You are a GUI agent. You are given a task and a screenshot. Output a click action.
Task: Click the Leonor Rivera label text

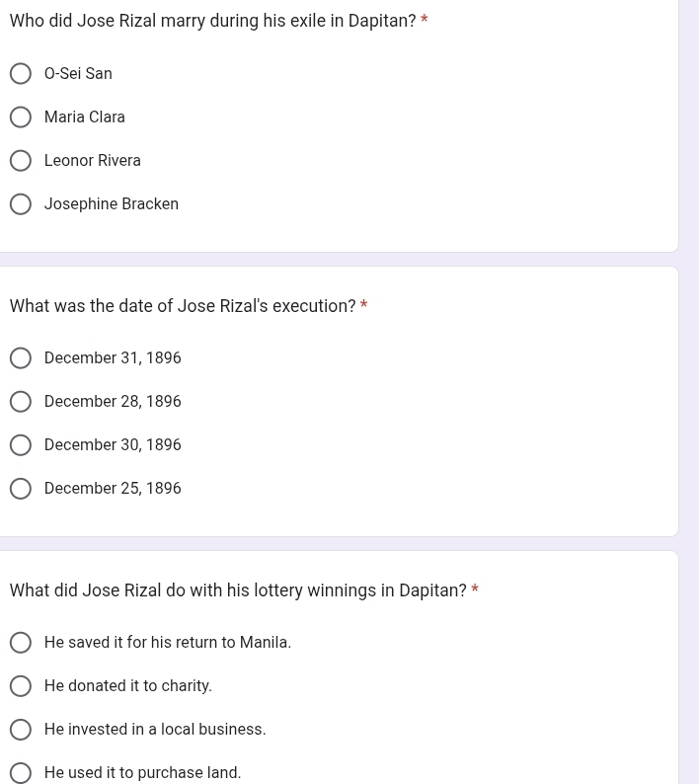pyautogui.click(x=93, y=161)
